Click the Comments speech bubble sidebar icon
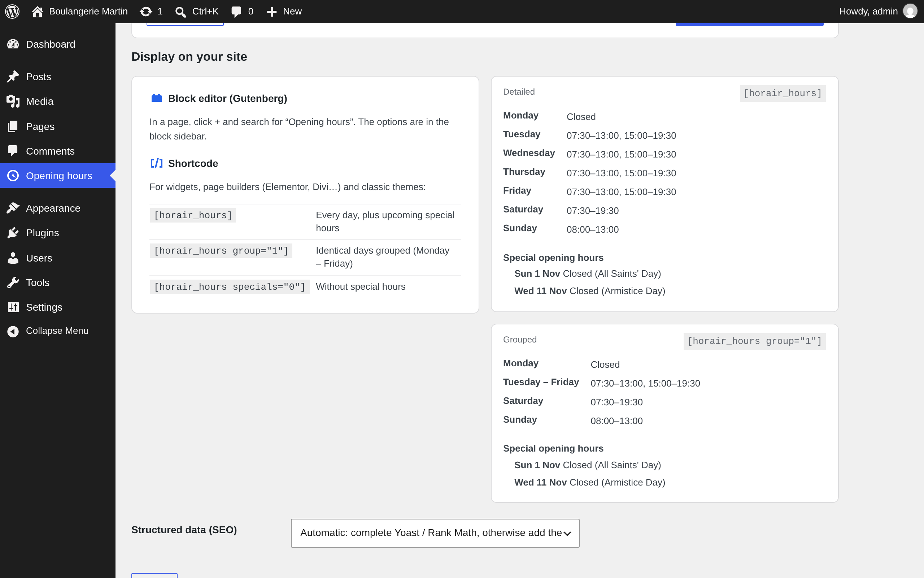This screenshot has height=578, width=924. click(13, 151)
